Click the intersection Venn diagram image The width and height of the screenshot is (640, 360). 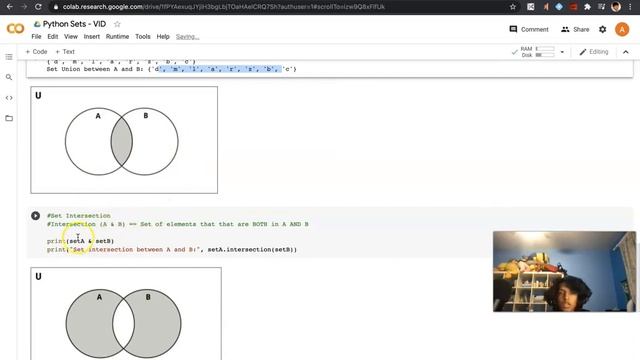(x=124, y=140)
